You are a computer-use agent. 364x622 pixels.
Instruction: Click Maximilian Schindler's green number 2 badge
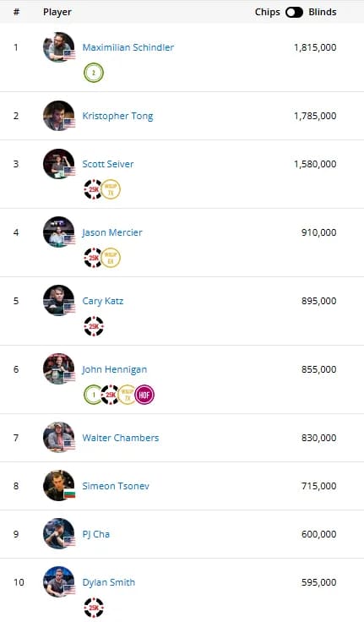(94, 73)
